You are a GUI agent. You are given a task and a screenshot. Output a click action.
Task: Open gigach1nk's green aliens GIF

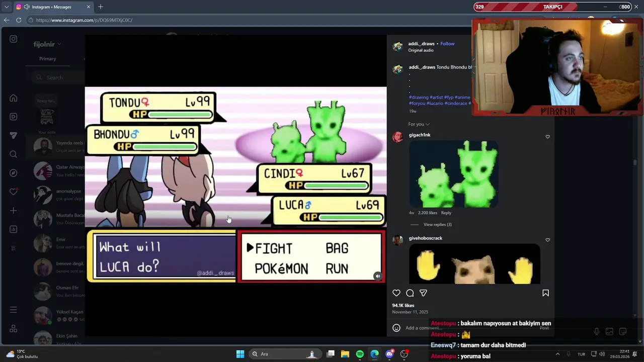click(453, 174)
